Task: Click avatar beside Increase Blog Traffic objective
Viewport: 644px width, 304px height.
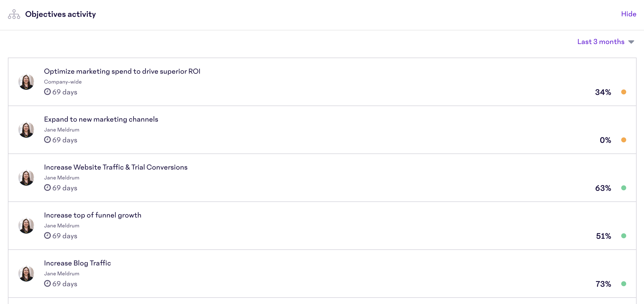Action: pyautogui.click(x=26, y=273)
